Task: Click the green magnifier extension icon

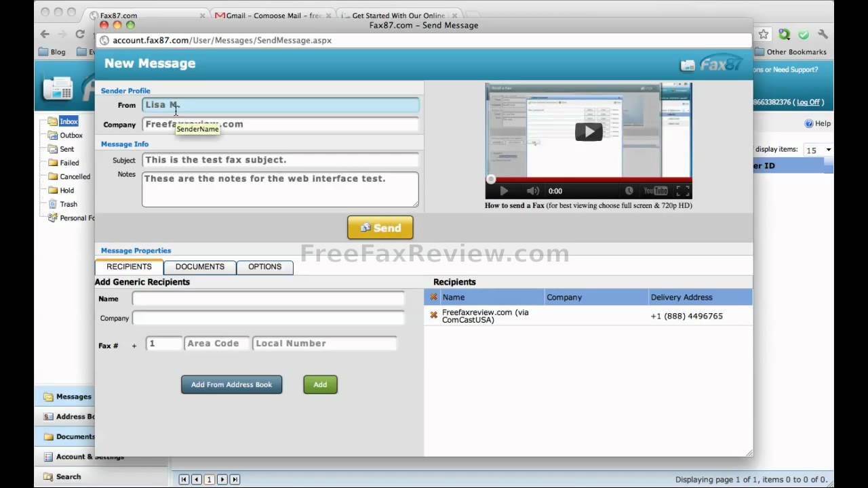Action: pos(784,34)
